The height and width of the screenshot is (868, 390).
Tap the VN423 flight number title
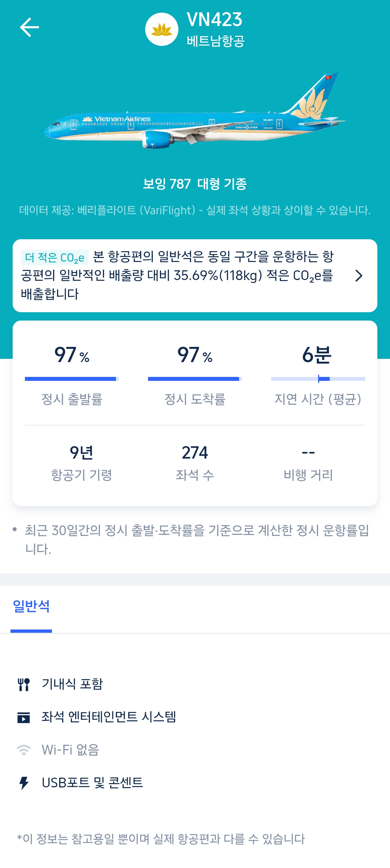(214, 20)
